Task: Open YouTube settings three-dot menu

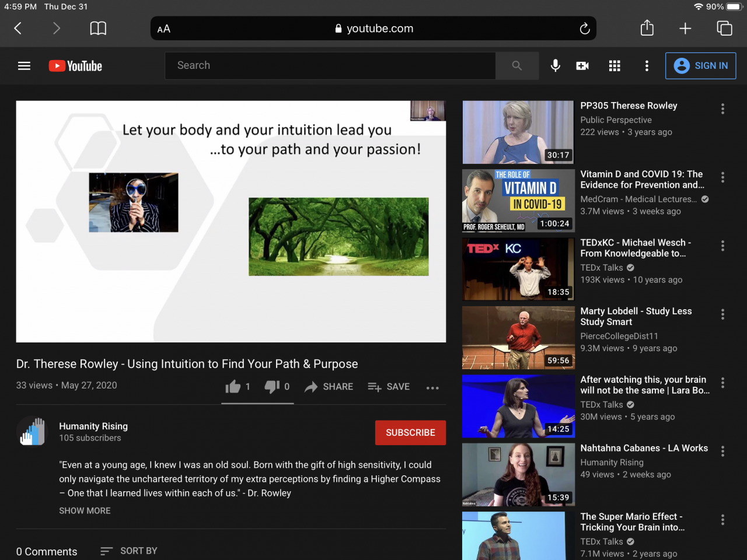Action: pos(647,66)
